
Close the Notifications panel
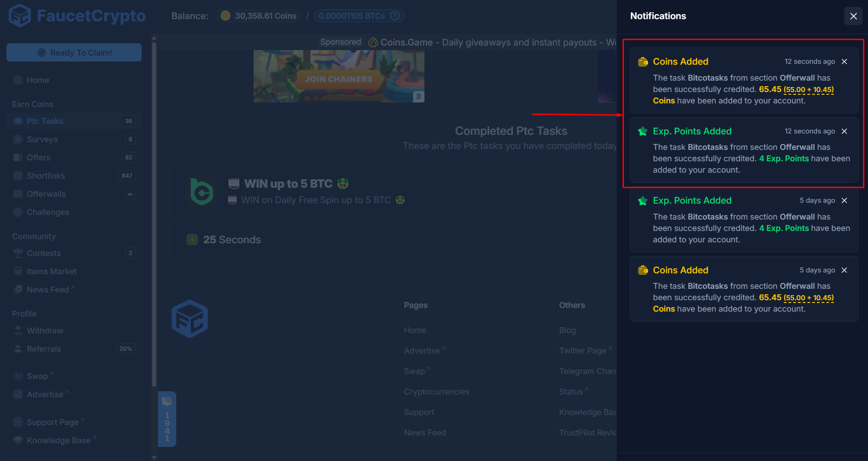coord(853,16)
